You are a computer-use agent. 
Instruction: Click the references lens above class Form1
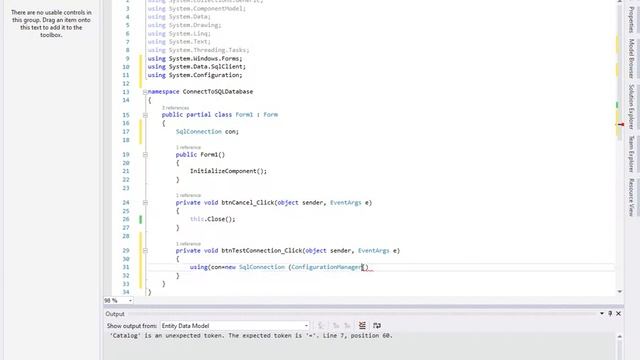[176, 108]
